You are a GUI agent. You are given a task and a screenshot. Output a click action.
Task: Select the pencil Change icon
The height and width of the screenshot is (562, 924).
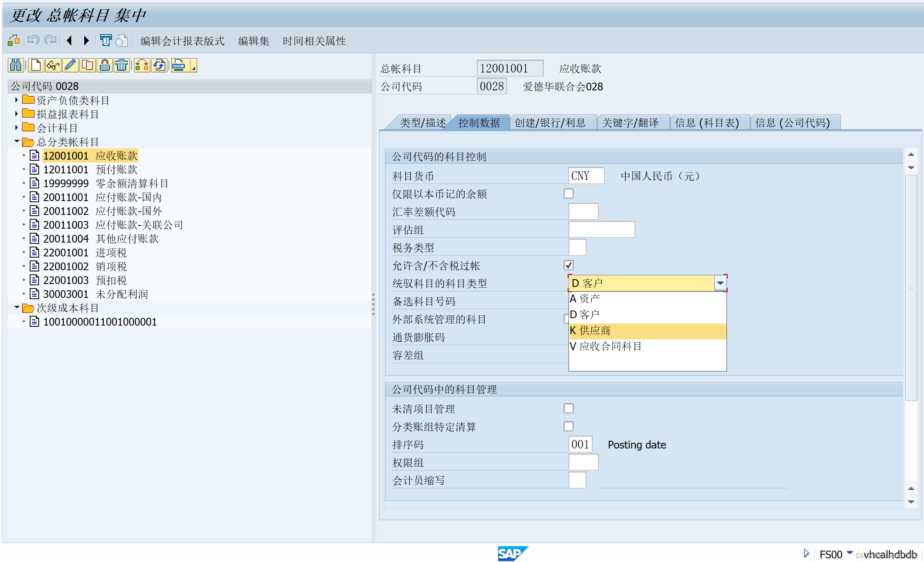(x=70, y=65)
